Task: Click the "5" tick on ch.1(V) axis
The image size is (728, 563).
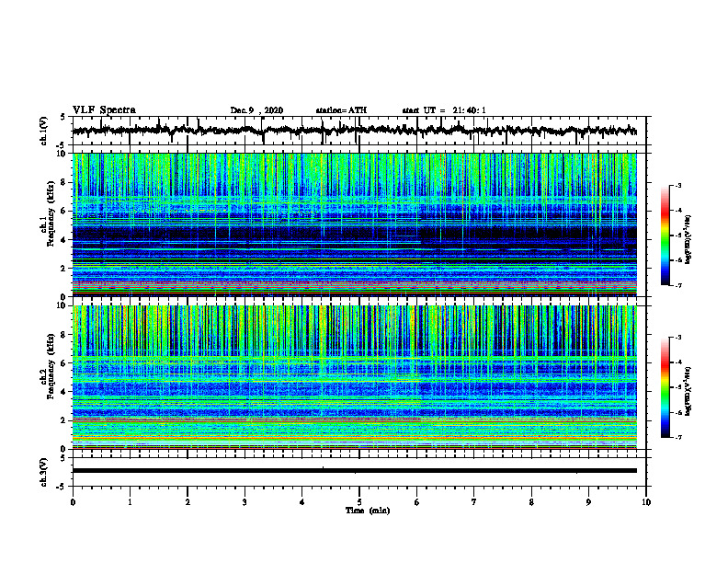Action: pos(63,117)
